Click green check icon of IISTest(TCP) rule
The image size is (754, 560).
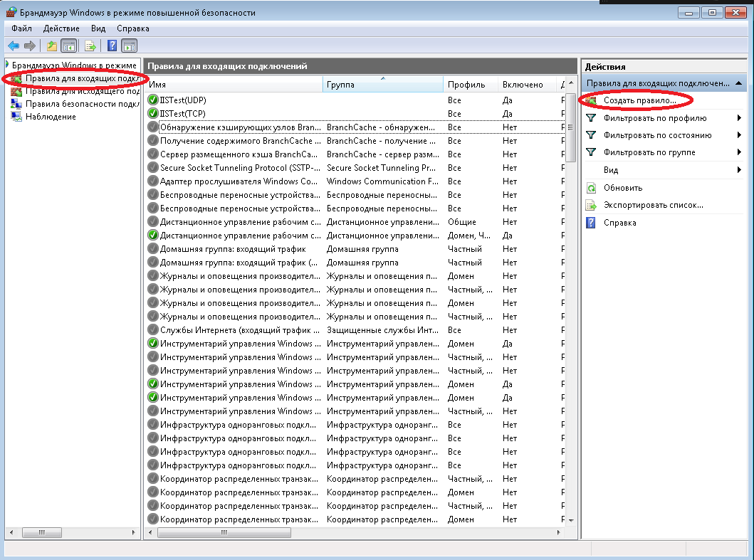coord(153,113)
